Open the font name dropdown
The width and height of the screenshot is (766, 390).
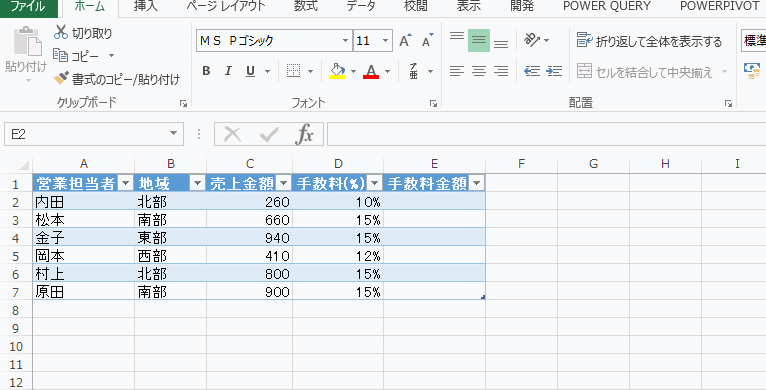tap(346, 41)
